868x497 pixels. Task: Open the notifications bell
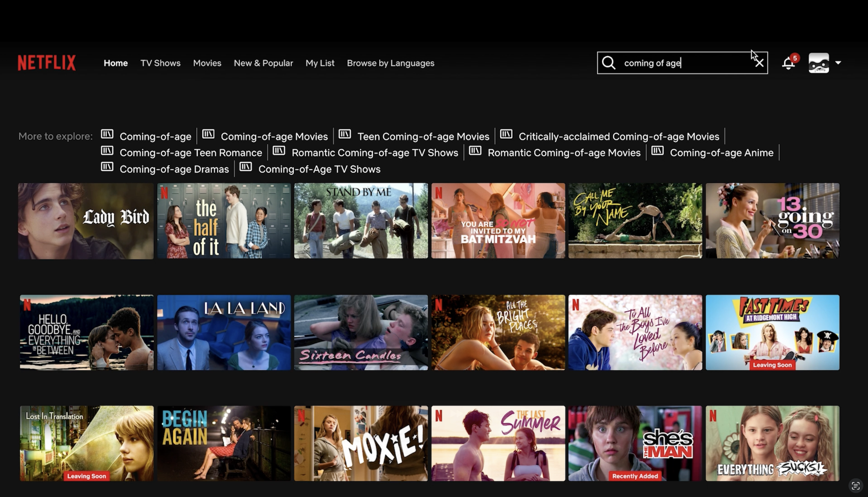tap(788, 63)
